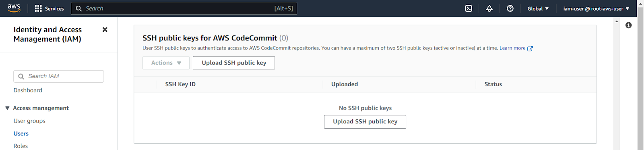
Task: Click the info panel icon
Action: pos(629,25)
